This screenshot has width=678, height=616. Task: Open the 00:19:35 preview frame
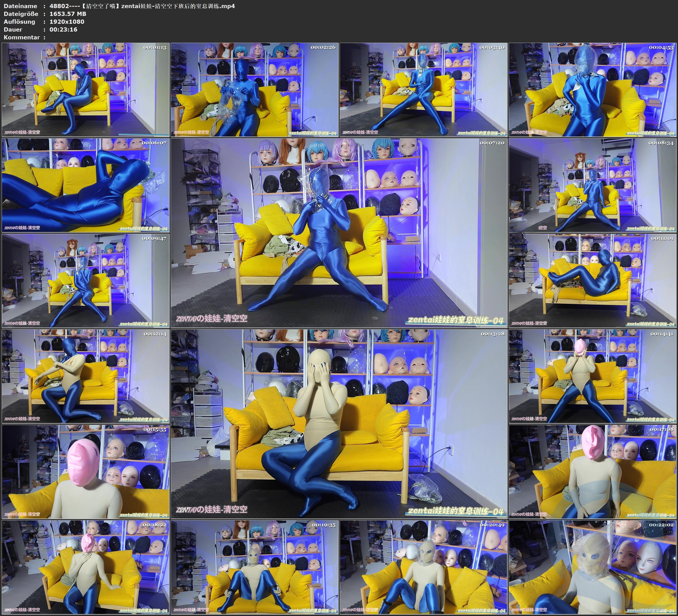pyautogui.click(x=254, y=567)
